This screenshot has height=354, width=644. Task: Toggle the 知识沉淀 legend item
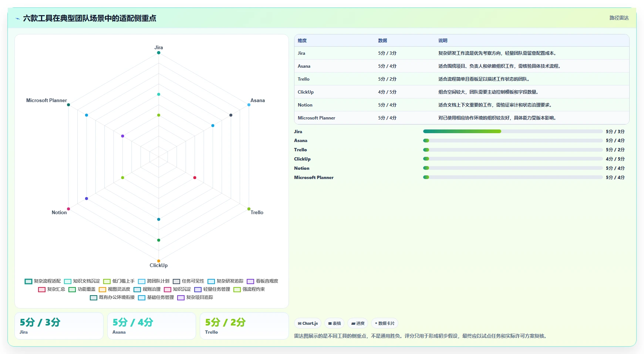tap(177, 289)
